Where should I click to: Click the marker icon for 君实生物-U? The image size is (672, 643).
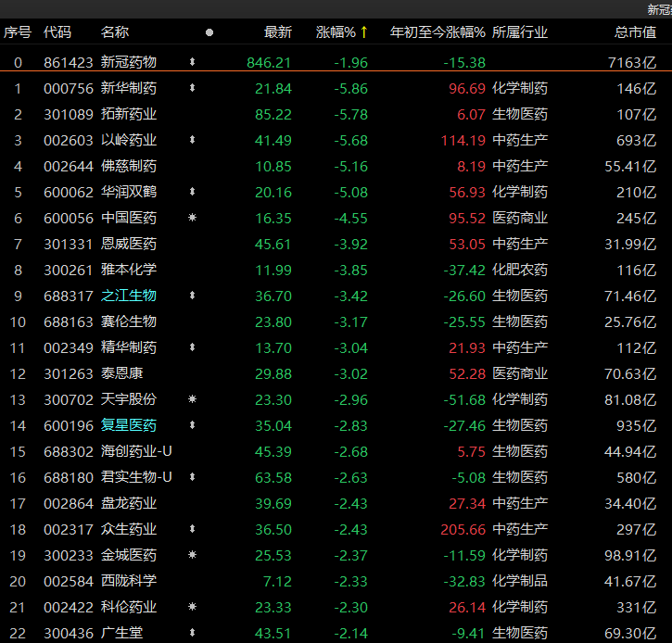193,477
